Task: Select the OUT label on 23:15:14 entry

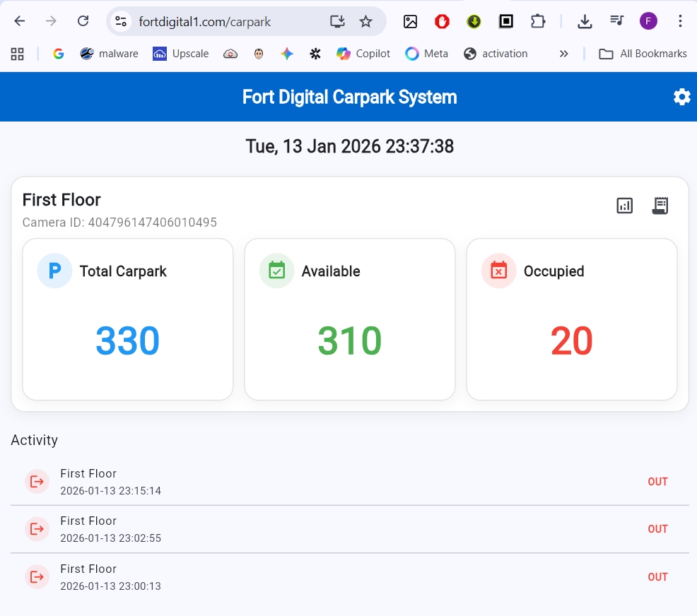Action: [x=657, y=482]
